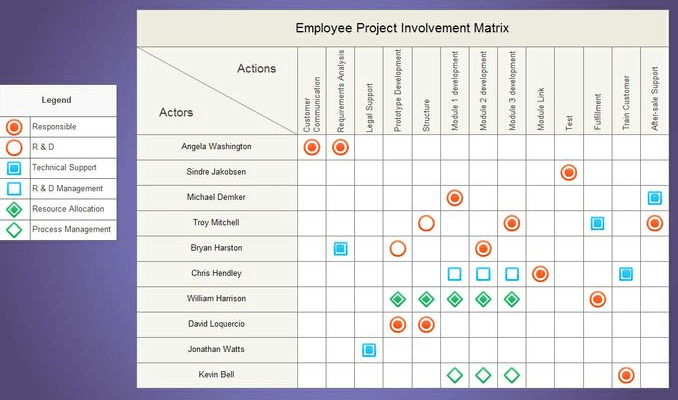
Task: Select Troy Mitchell's Structure R&D circle
Action: pos(426,224)
